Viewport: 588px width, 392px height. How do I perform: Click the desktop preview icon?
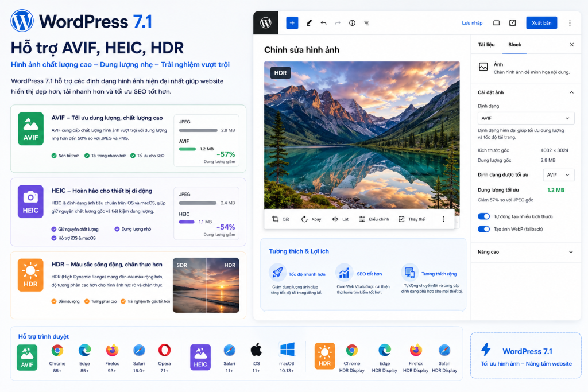pyautogui.click(x=496, y=23)
